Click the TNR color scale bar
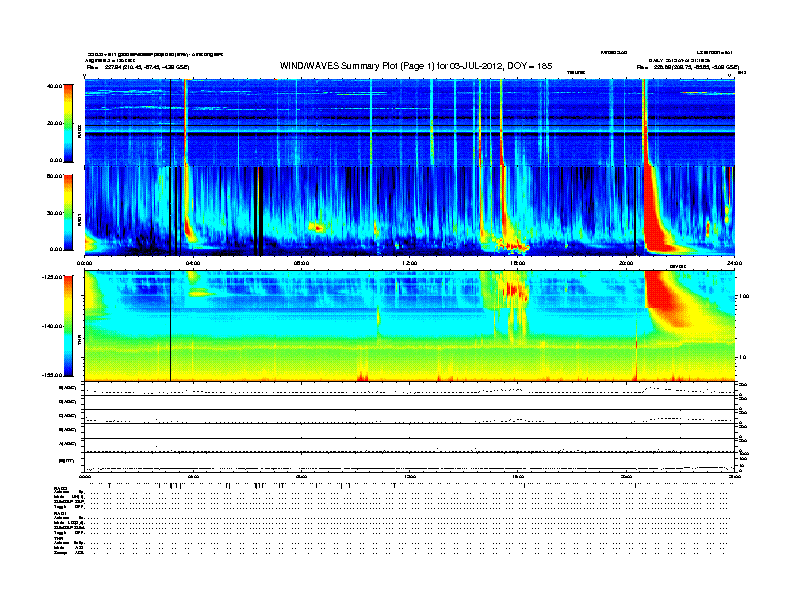This screenshot has height=612, width=792. click(68, 326)
